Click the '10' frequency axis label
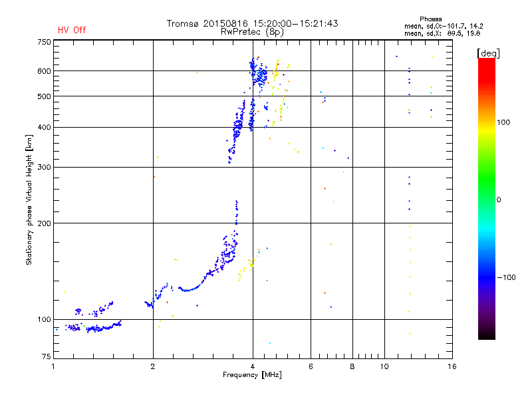The image size is (532, 399). pos(384,366)
